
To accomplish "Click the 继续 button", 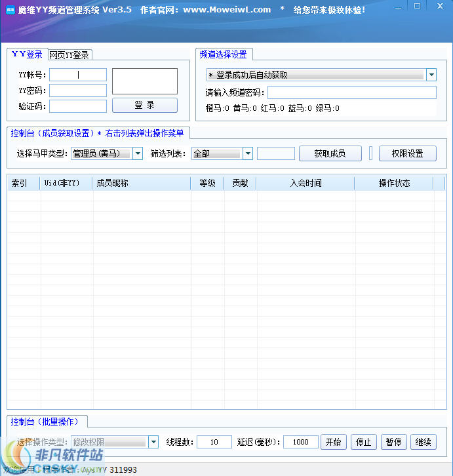I will point(423,442).
